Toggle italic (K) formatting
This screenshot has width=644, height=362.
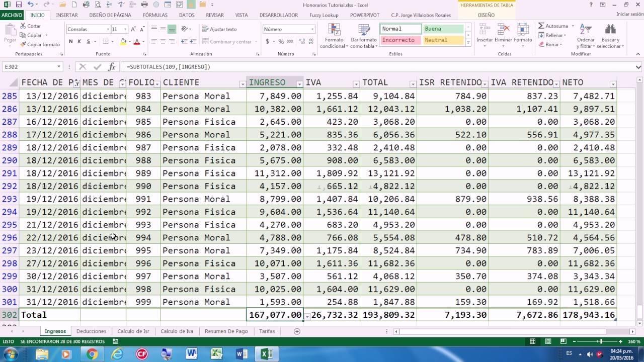coord(79,42)
